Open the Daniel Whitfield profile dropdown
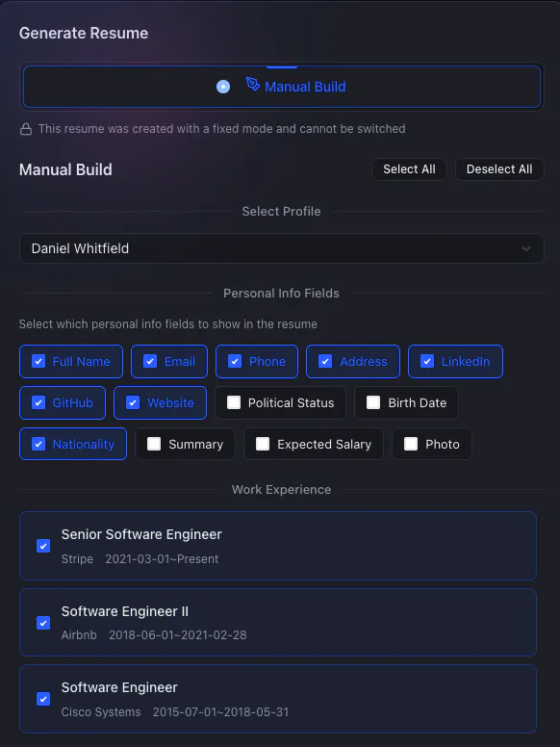Viewport: 560px width, 747px height. point(281,248)
